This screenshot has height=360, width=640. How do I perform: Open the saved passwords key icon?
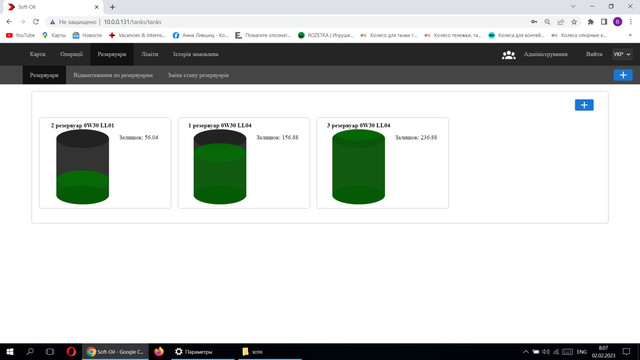click(534, 22)
